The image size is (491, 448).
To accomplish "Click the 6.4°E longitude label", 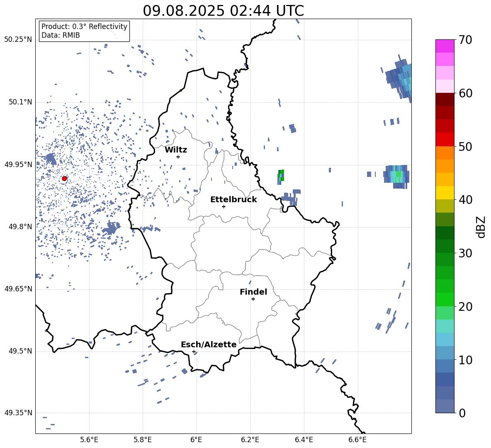I will click(x=304, y=440).
